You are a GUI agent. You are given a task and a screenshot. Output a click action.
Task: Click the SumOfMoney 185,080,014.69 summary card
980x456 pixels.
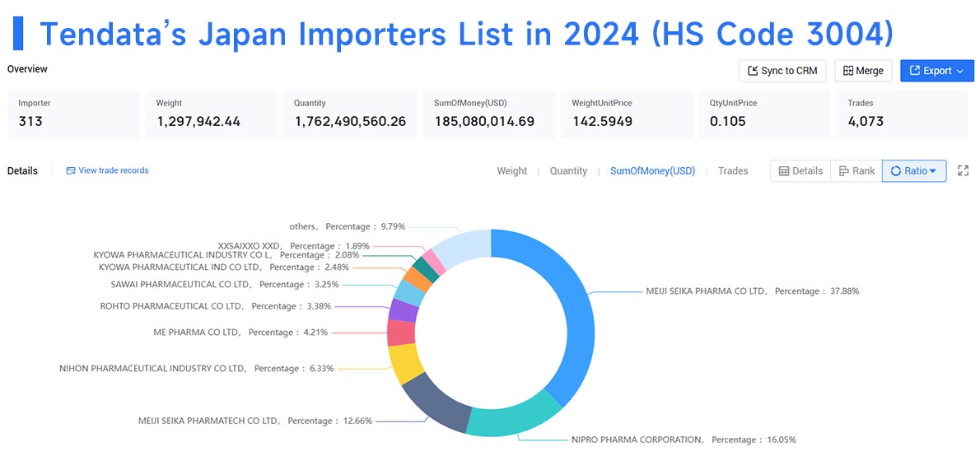(x=488, y=114)
